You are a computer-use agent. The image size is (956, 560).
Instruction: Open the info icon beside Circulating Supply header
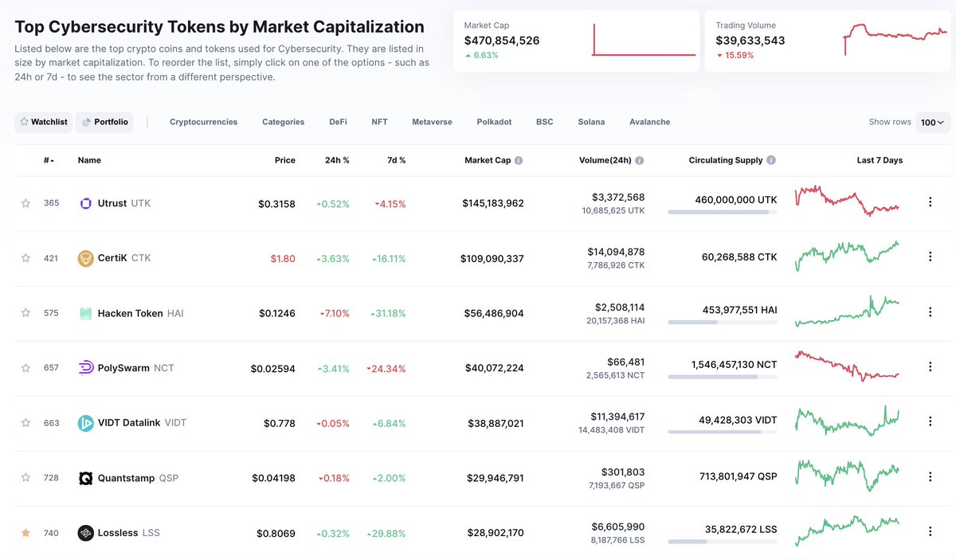(x=771, y=160)
